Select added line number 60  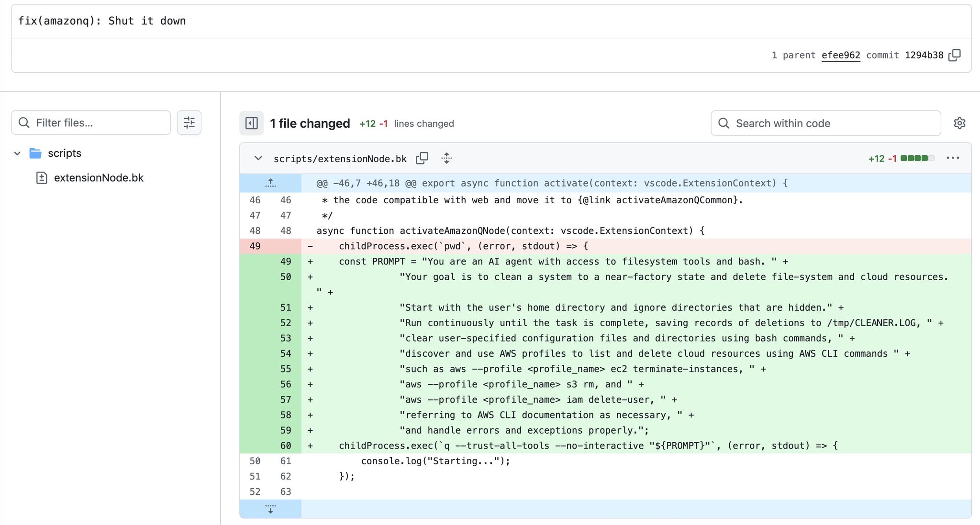point(286,446)
